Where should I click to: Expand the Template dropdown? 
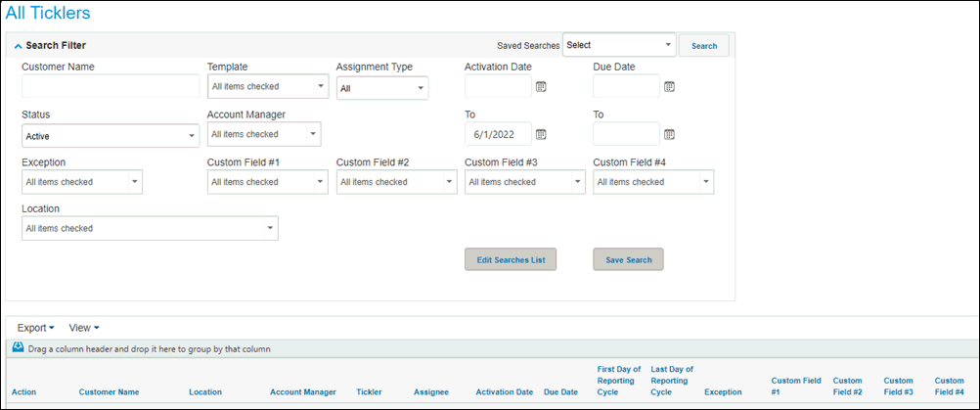click(268, 86)
